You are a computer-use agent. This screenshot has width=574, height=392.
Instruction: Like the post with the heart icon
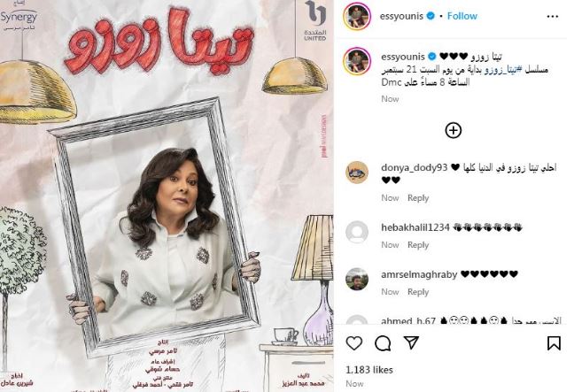[354, 343]
